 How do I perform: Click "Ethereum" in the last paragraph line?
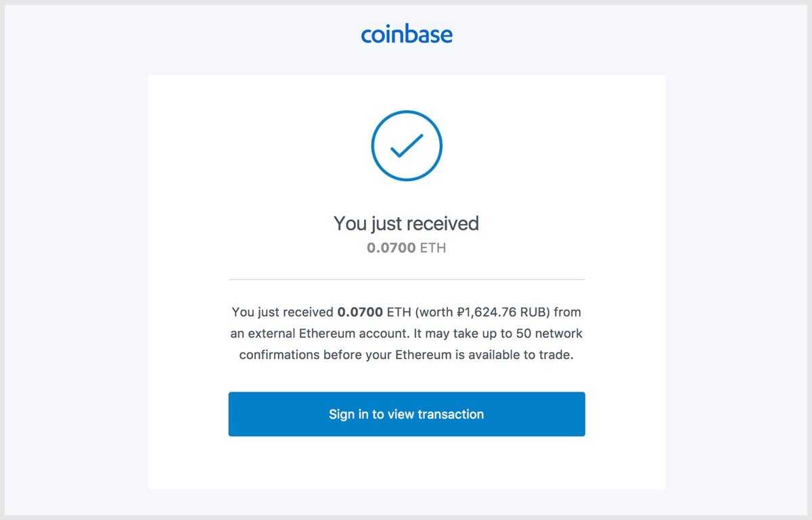[424, 354]
